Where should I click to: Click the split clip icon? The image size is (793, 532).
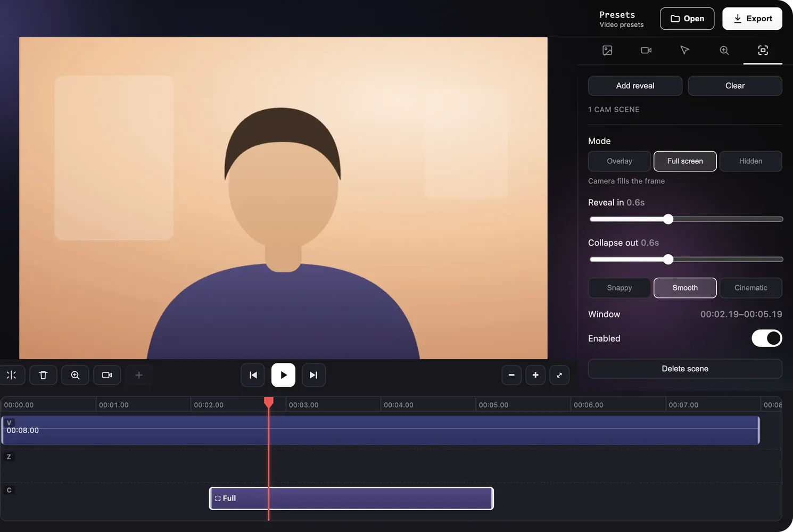[x=11, y=375]
